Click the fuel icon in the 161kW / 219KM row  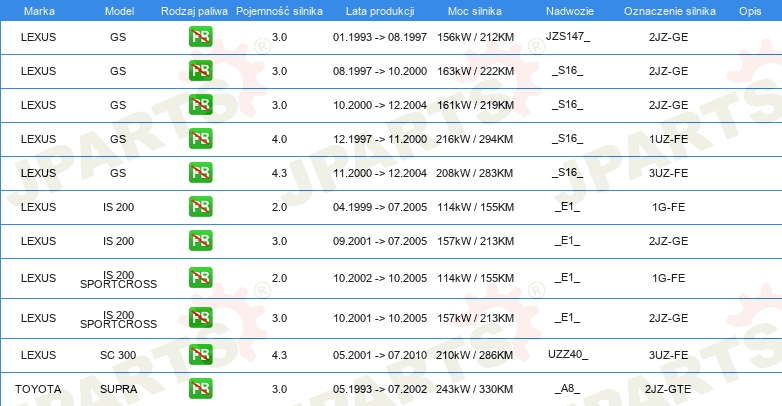point(200,105)
